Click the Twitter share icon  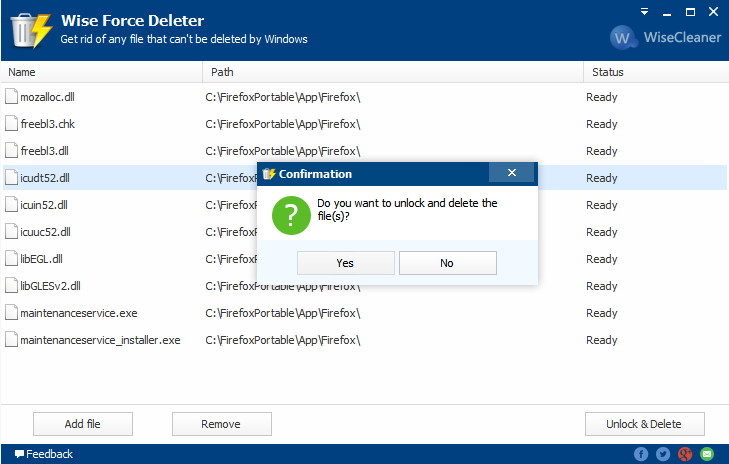coord(663,454)
